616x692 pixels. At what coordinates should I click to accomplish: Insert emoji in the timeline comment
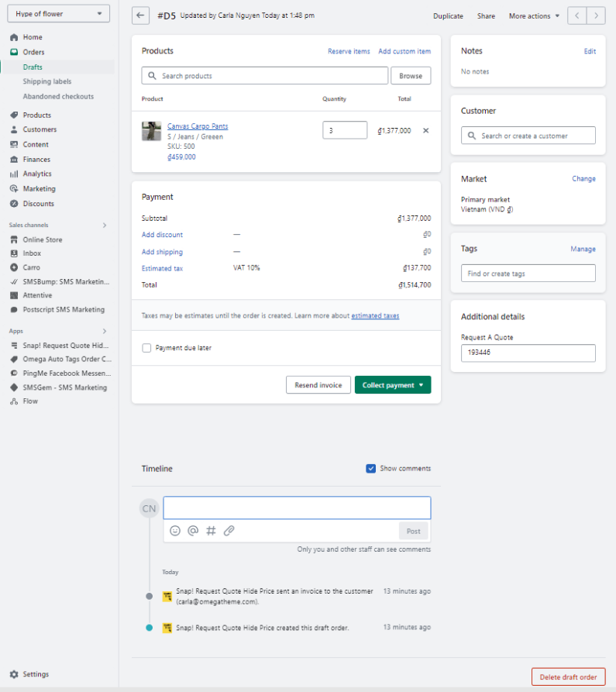(x=175, y=531)
